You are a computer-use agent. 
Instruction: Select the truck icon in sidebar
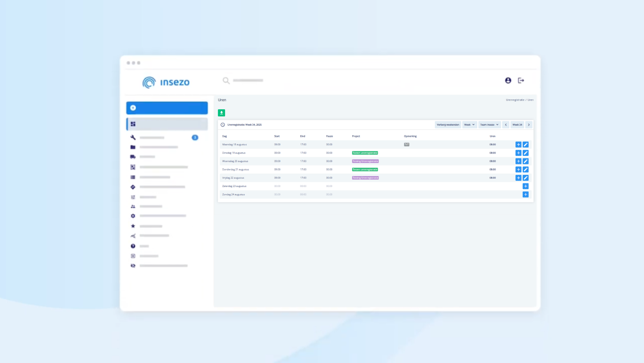(133, 157)
